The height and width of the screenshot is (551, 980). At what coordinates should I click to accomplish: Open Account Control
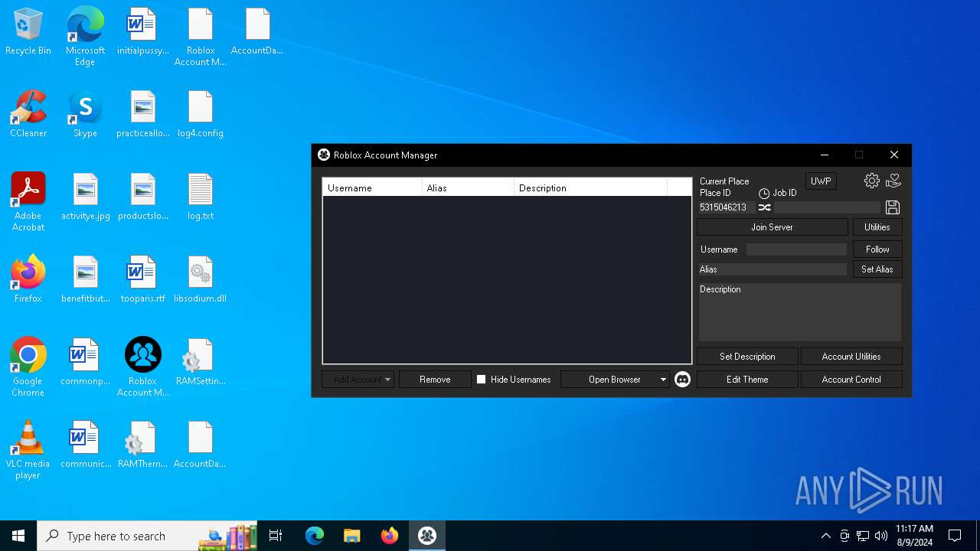click(851, 380)
